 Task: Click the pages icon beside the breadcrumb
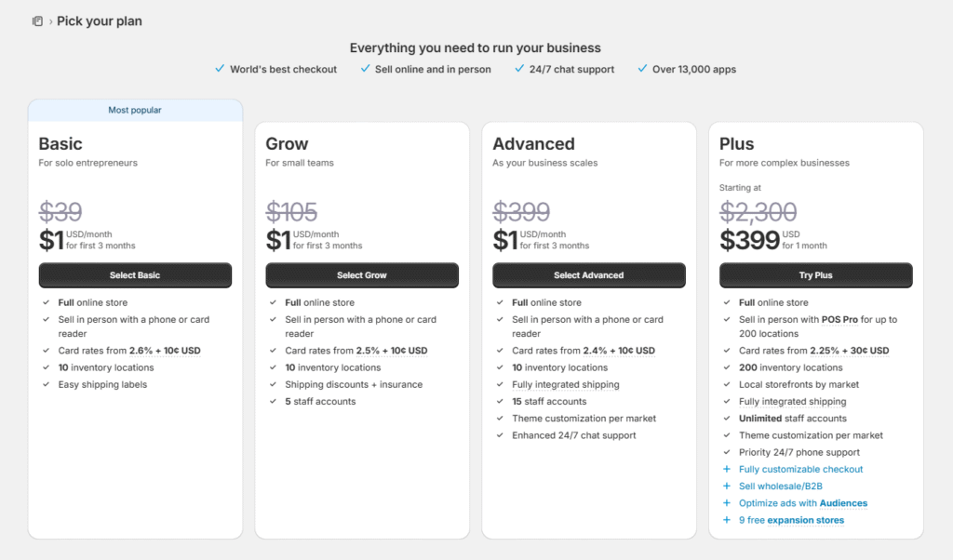(37, 21)
